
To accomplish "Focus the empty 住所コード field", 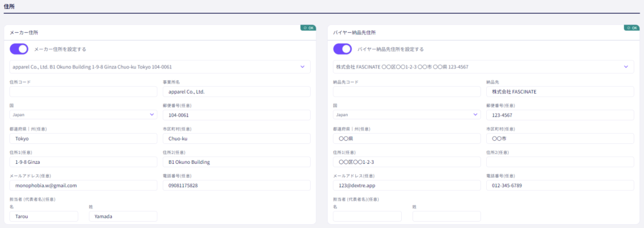I will pyautogui.click(x=84, y=92).
